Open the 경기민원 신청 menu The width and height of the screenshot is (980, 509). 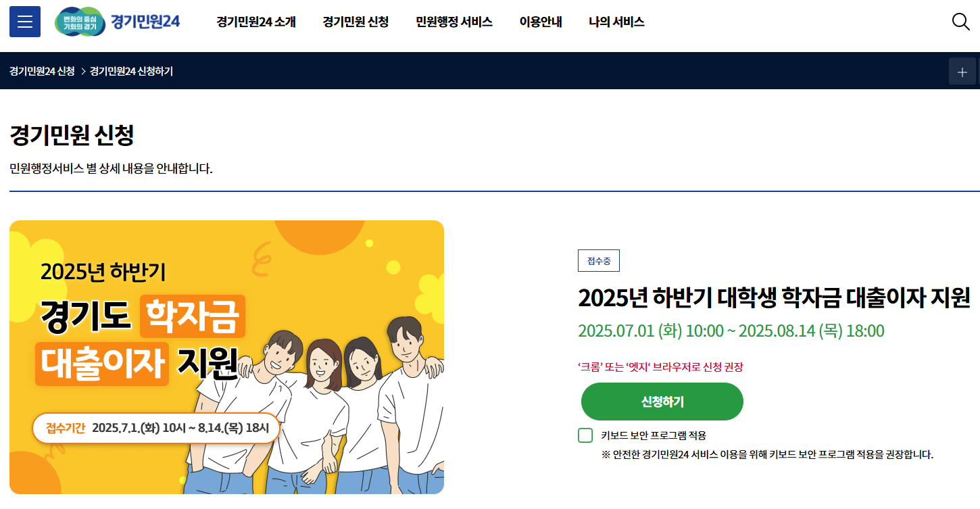(356, 22)
